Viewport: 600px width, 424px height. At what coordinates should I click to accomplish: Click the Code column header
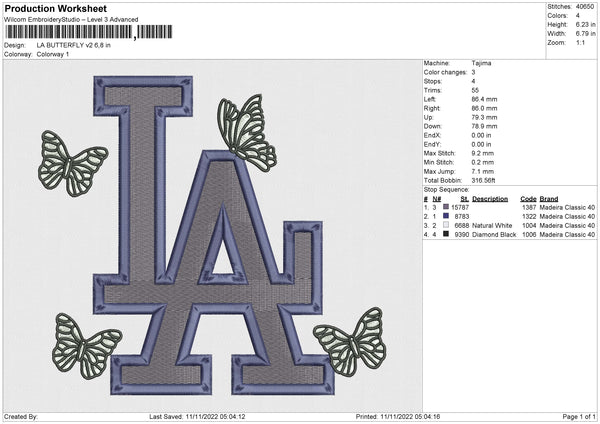pyautogui.click(x=528, y=199)
